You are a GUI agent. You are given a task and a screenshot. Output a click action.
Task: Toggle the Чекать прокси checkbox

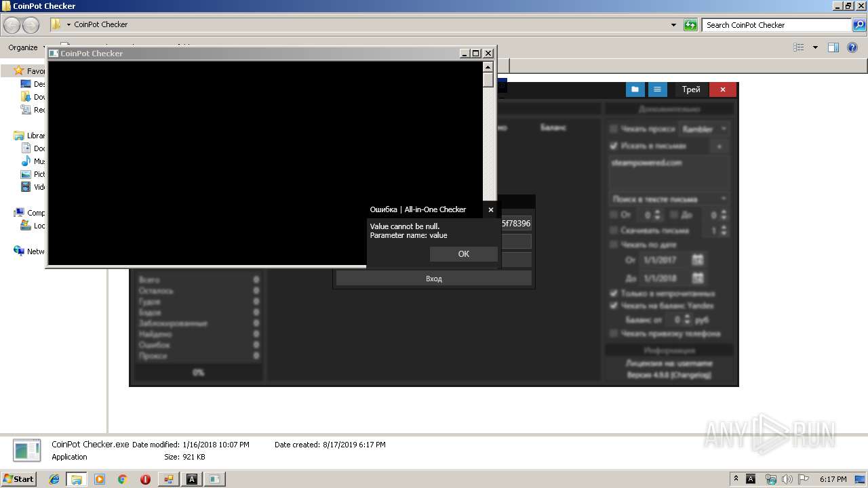(x=614, y=129)
